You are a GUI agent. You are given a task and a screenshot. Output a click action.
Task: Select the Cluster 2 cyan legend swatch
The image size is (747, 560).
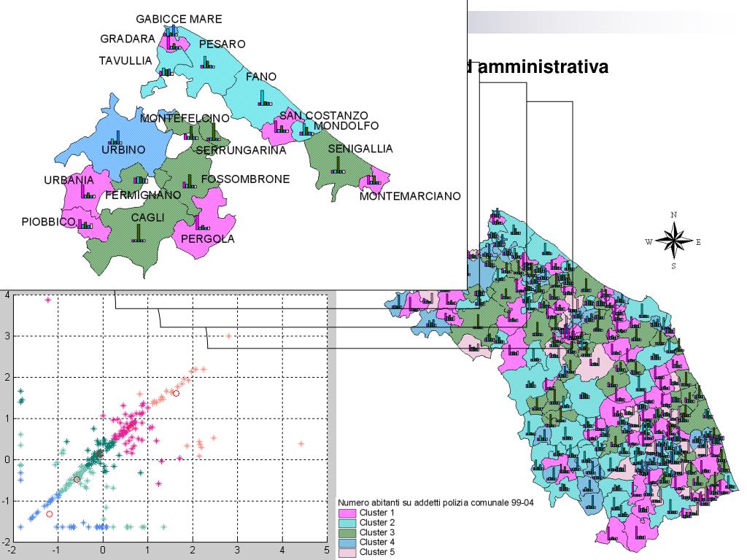point(347,523)
